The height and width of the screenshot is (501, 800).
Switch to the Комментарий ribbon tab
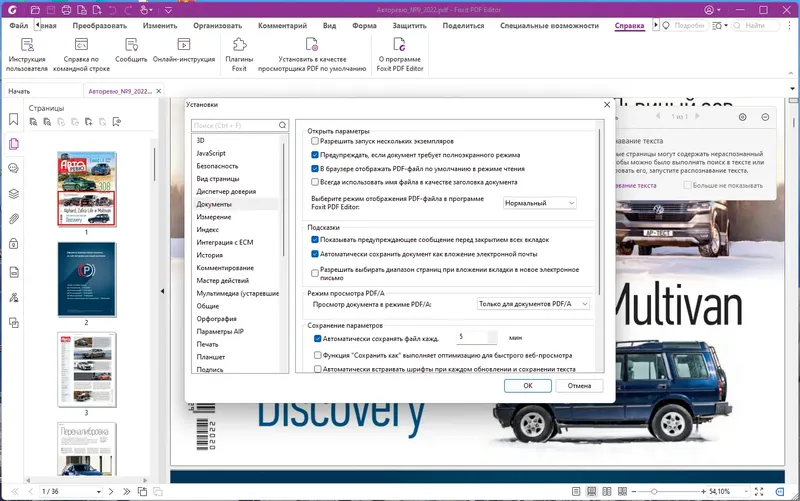(x=282, y=26)
